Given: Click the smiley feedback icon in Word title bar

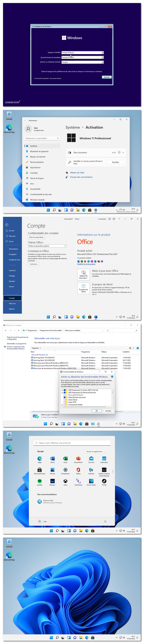Looking at the screenshot, I should (109, 219).
